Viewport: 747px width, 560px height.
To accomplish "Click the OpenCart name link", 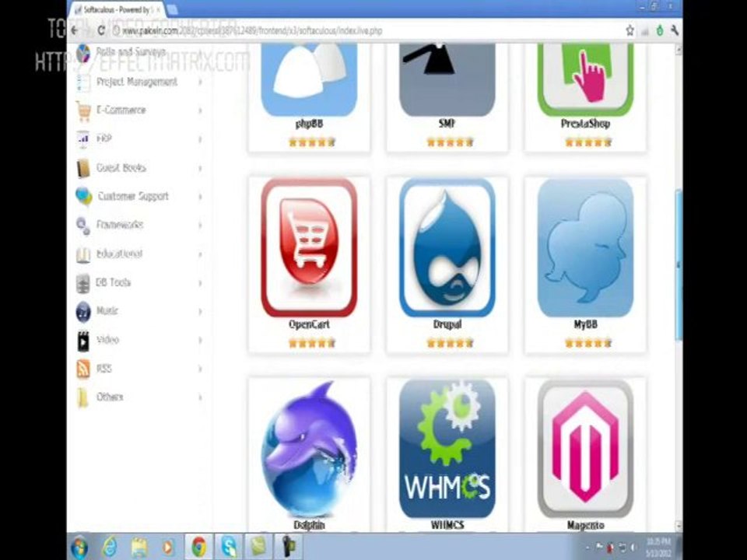I will pos(309,324).
